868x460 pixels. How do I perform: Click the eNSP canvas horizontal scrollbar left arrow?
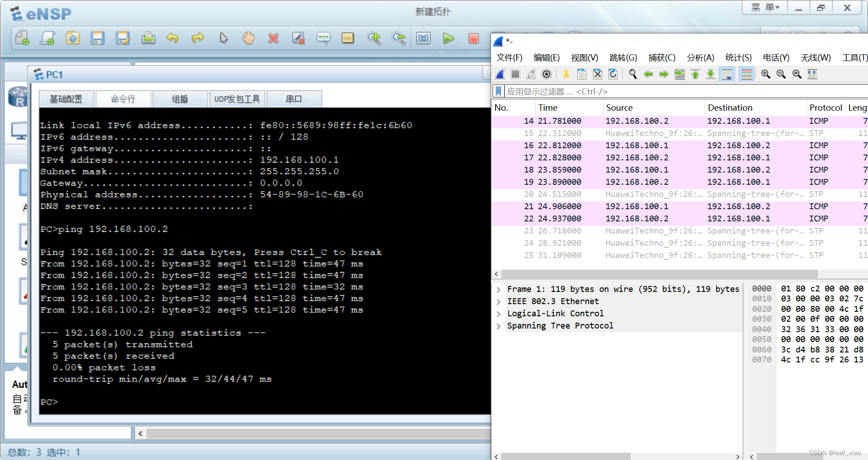[141, 434]
